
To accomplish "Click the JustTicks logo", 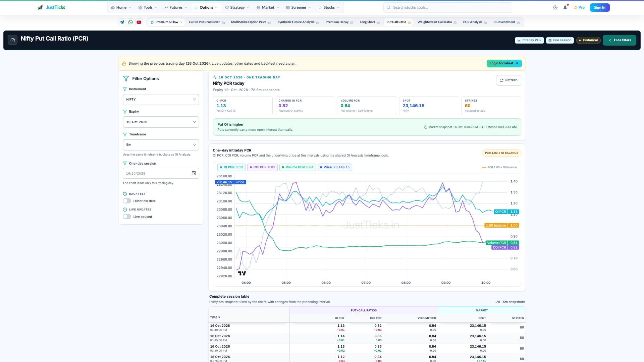I will [52, 7].
